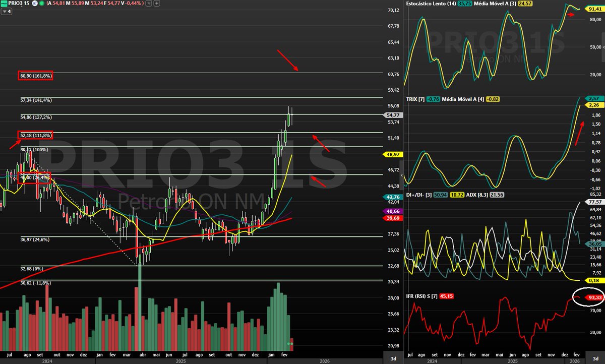Image resolution: width=605 pixels, height=364 pixels.
Task: Click the 30,62 (-11,8%) Fibonacci level label
Action: tap(36, 283)
